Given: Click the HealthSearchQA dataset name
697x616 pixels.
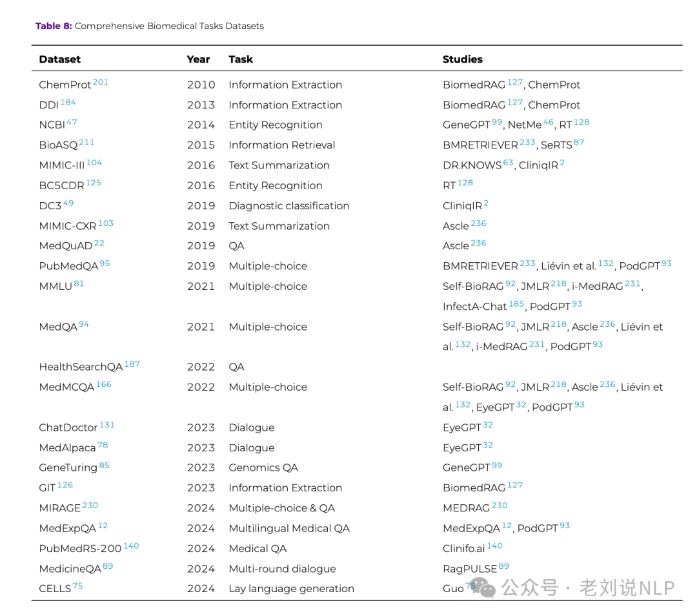Looking at the screenshot, I should [x=81, y=367].
